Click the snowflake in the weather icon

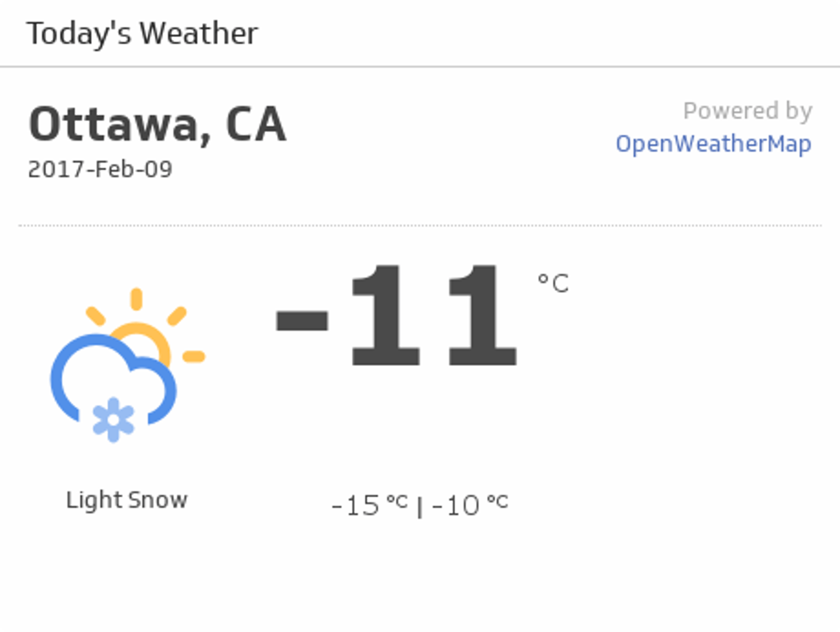coord(114,420)
